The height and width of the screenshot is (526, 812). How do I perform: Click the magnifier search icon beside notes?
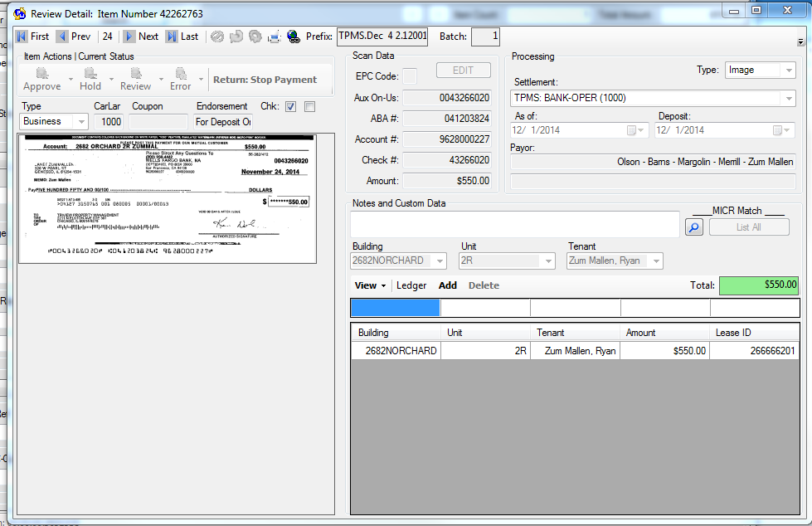coord(694,226)
